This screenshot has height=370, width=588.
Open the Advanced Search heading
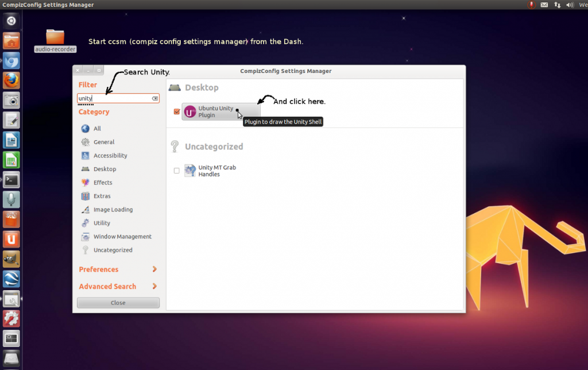pos(107,286)
